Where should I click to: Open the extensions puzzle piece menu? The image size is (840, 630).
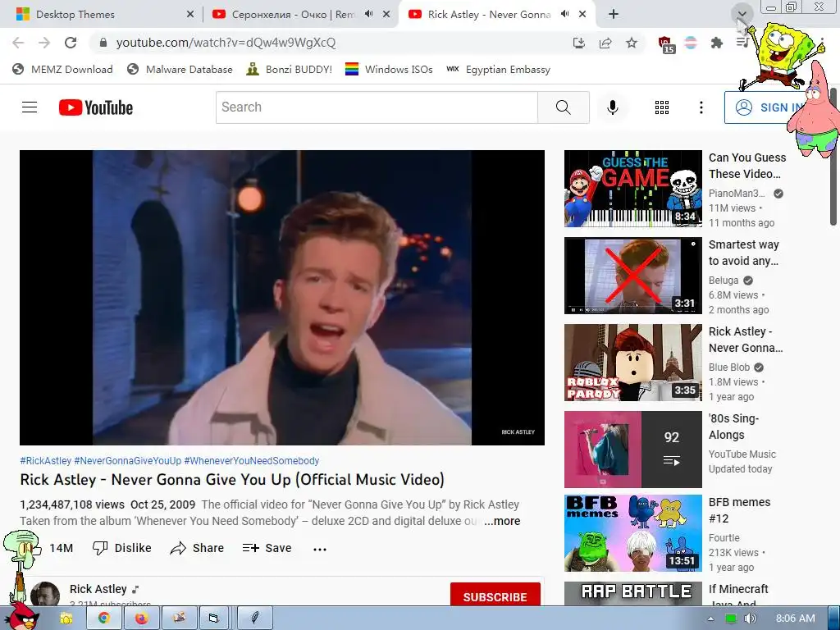click(716, 43)
